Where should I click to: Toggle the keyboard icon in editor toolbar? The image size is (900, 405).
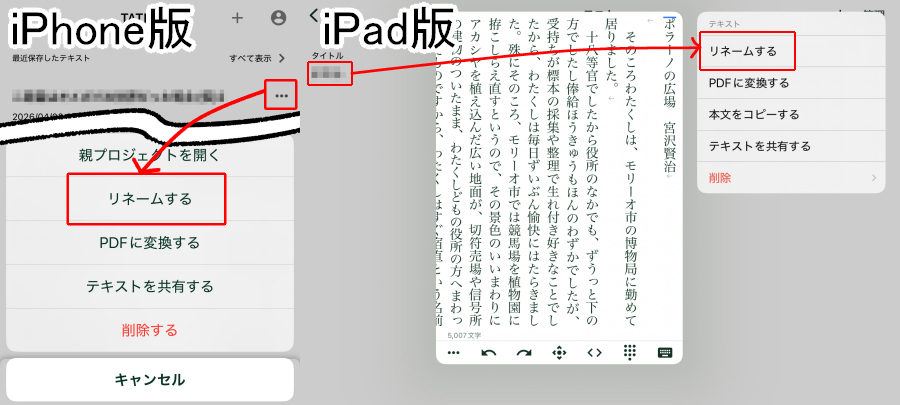click(664, 352)
